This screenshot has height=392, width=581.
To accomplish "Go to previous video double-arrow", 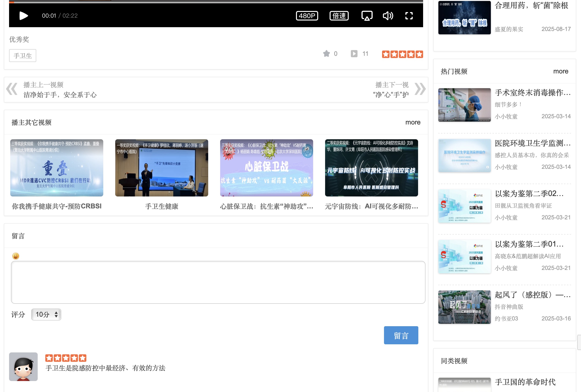I will (x=12, y=89).
